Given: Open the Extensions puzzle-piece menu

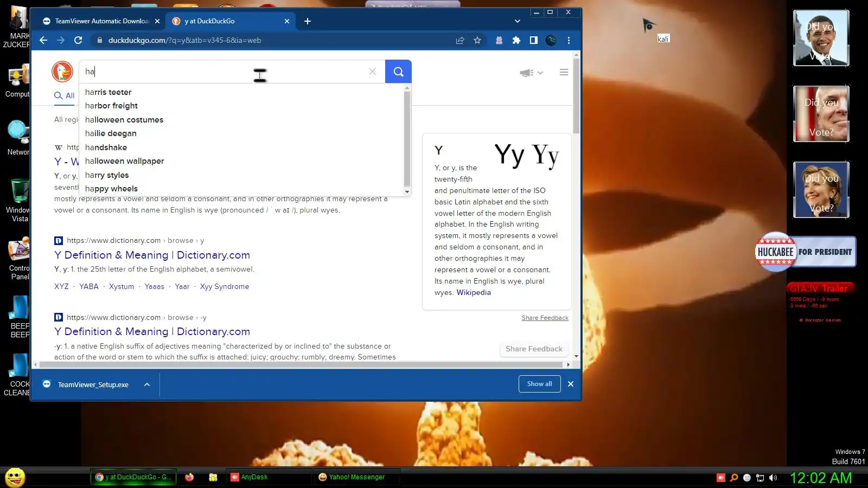Looking at the screenshot, I should pyautogui.click(x=516, y=40).
